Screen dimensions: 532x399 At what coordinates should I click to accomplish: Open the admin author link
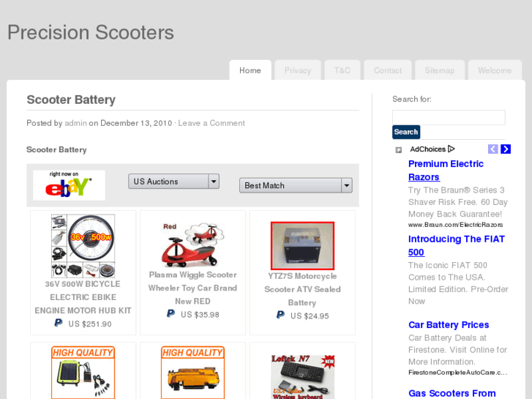coord(75,123)
